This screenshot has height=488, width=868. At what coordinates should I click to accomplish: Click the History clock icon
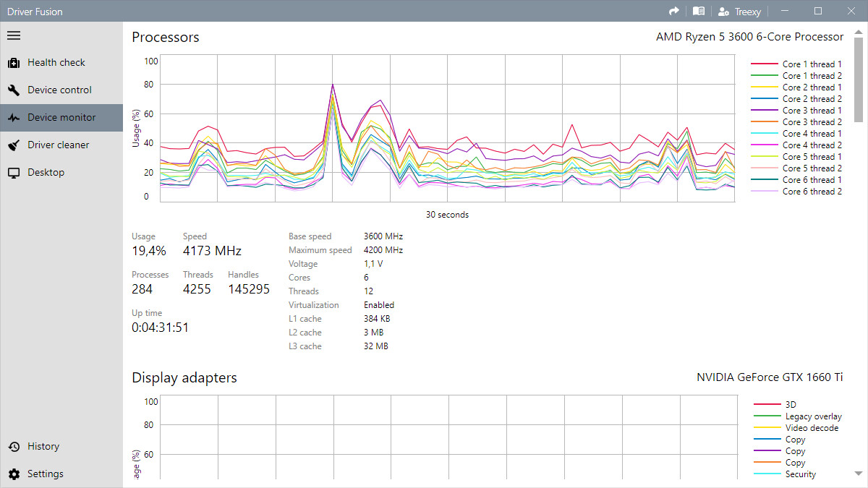[x=14, y=447]
